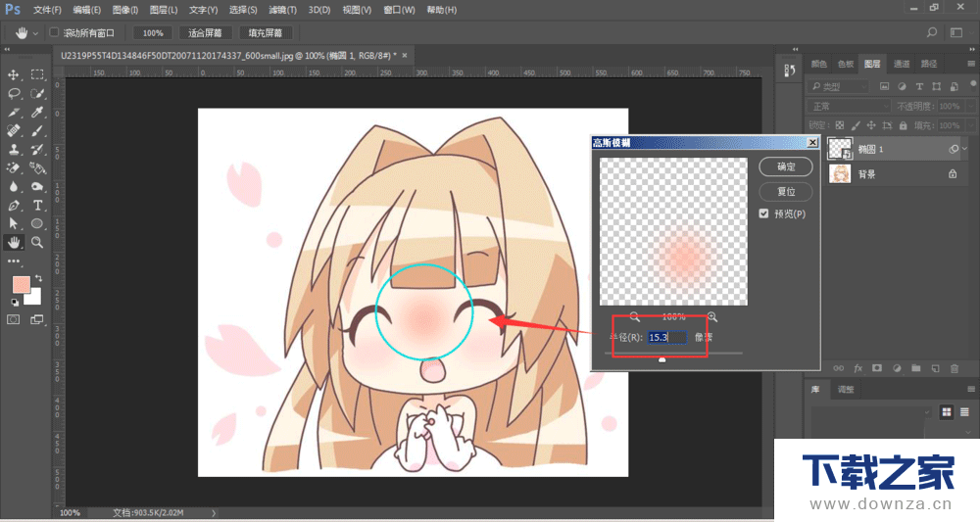
Task: Create a new layer
Action: (x=935, y=368)
